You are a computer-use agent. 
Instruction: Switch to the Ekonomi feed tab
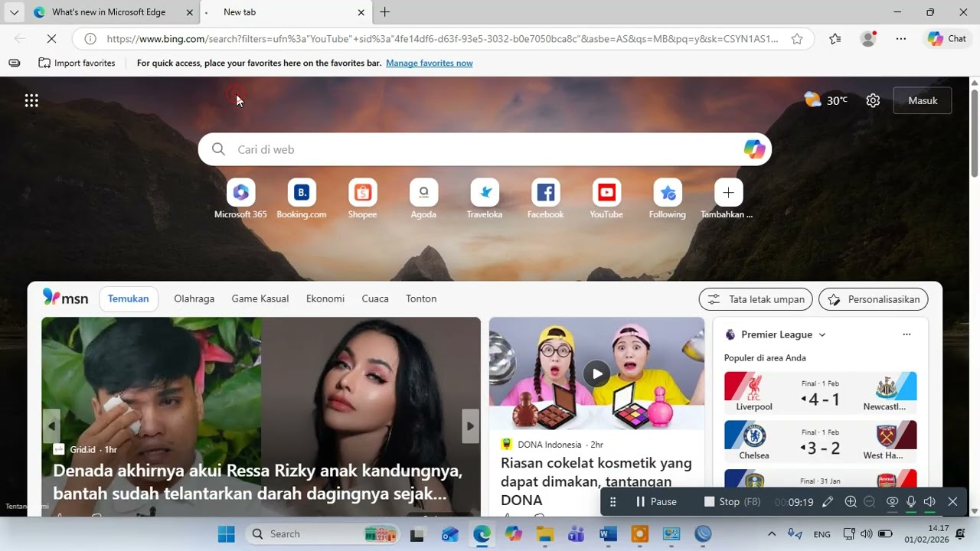325,299
